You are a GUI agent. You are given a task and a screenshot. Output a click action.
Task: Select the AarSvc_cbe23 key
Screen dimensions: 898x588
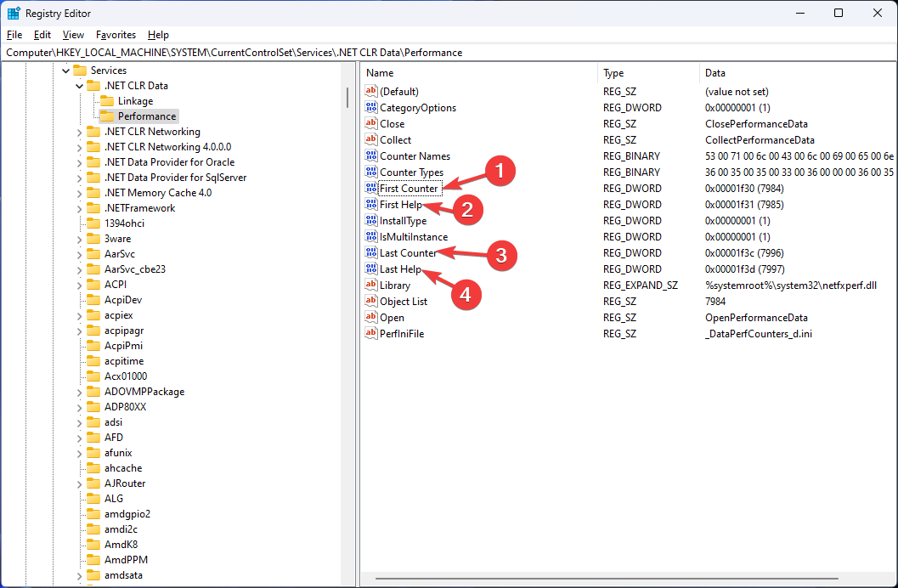coord(135,269)
